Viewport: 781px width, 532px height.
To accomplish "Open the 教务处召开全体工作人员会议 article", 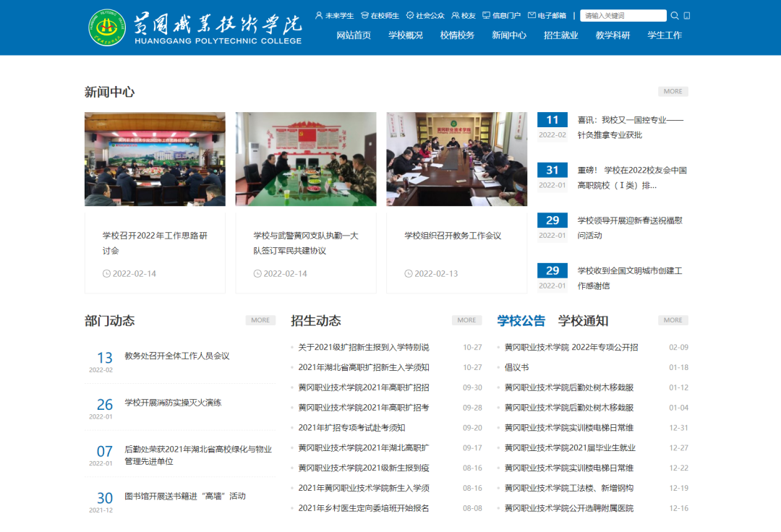I will 177,356.
